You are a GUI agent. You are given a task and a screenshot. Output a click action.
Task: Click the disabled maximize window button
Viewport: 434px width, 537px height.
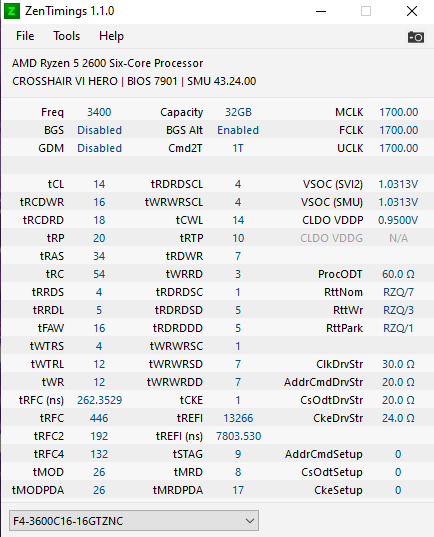pos(366,11)
